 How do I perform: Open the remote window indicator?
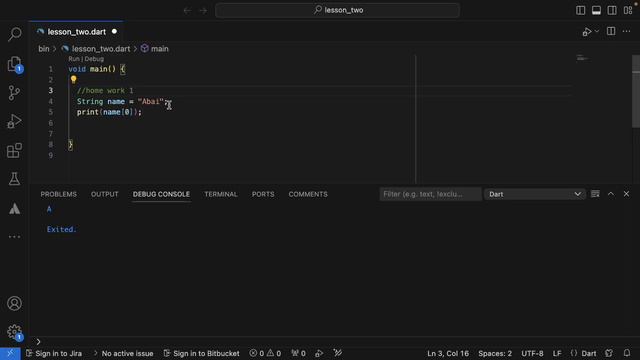point(10,353)
